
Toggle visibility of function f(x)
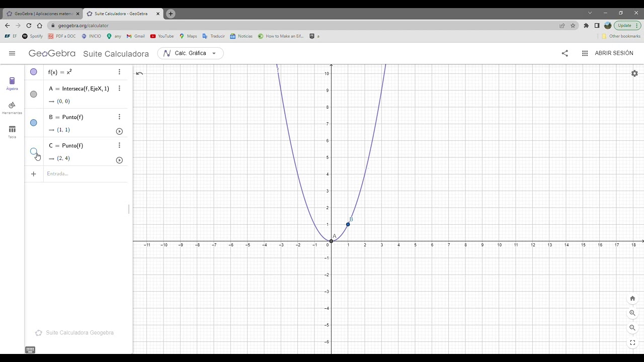(x=34, y=72)
